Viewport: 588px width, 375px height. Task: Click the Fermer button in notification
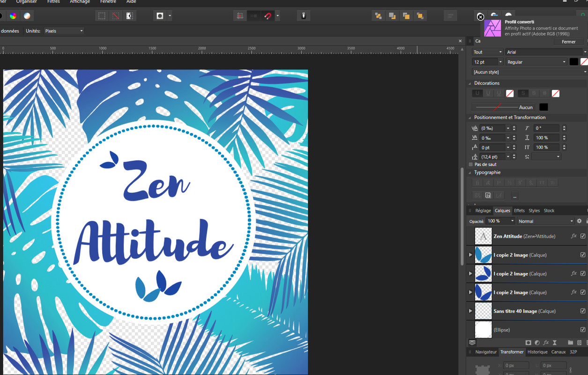point(569,42)
